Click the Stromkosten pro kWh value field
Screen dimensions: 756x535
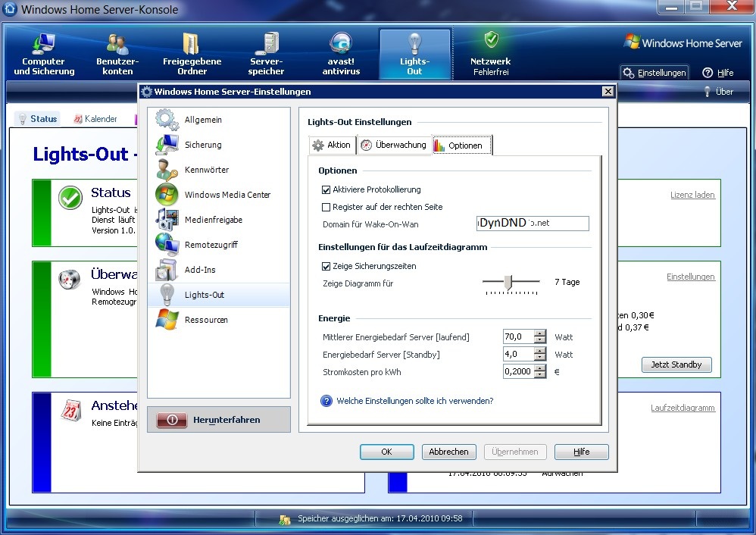(518, 371)
